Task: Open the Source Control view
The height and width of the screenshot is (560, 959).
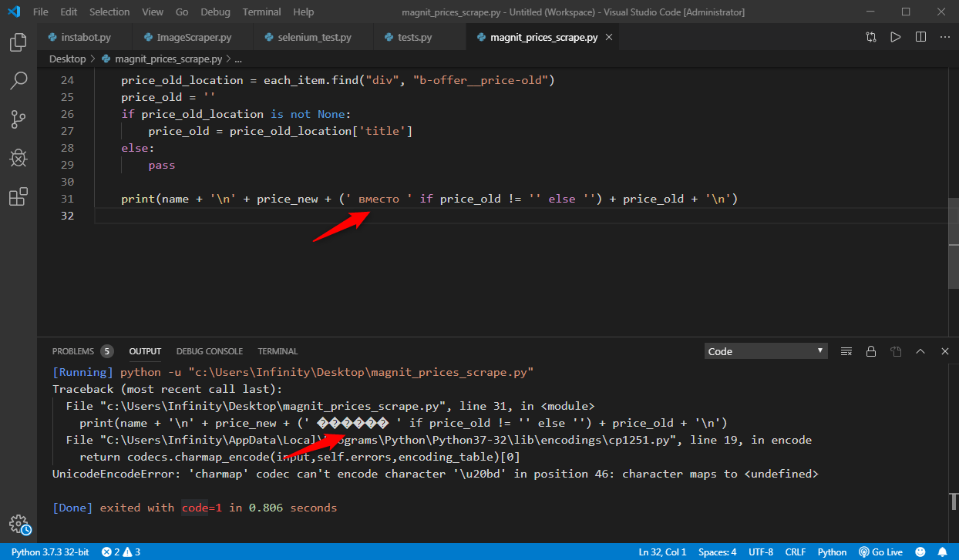Action: pyautogui.click(x=19, y=119)
